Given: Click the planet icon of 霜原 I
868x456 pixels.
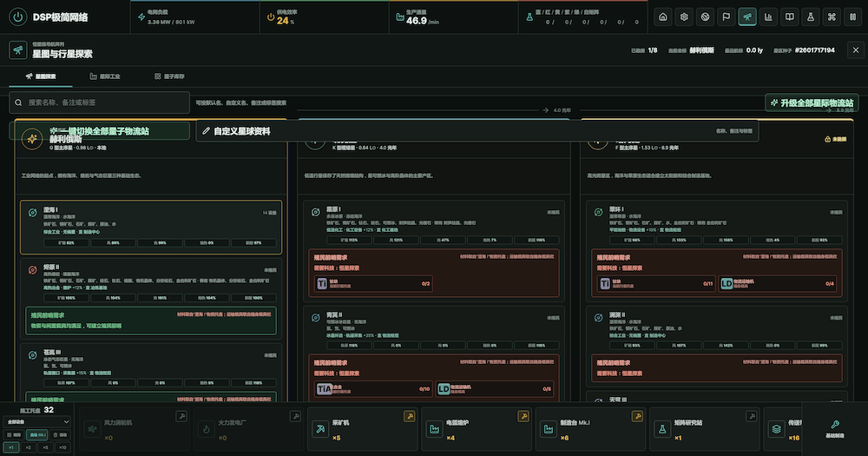Looking at the screenshot, I should (316, 212).
